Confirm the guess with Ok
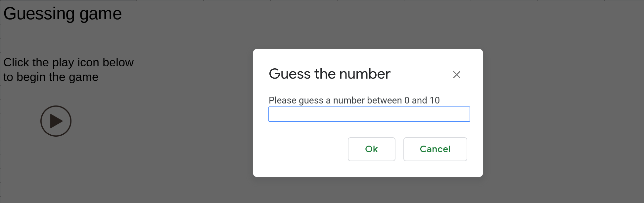The width and height of the screenshot is (644, 203). (x=372, y=149)
